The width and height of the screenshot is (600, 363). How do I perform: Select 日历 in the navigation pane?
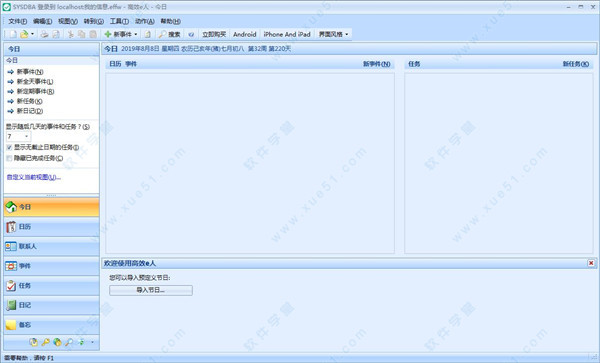pyautogui.click(x=51, y=227)
